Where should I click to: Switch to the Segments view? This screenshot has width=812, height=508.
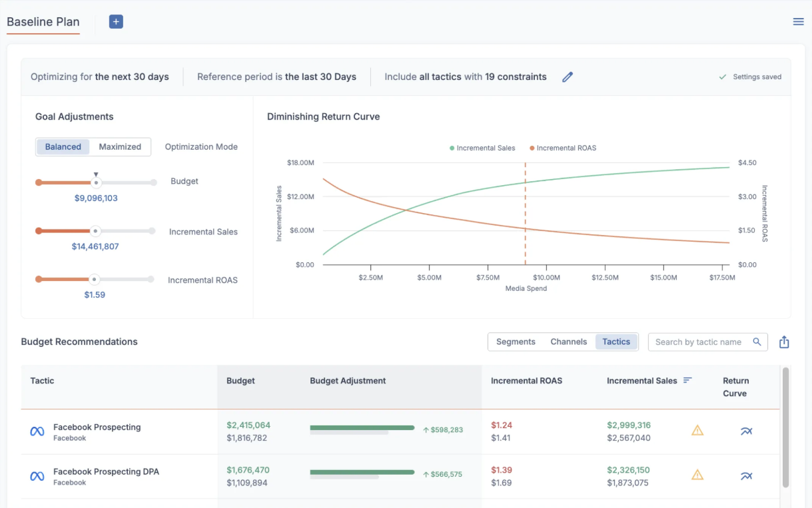tap(516, 342)
